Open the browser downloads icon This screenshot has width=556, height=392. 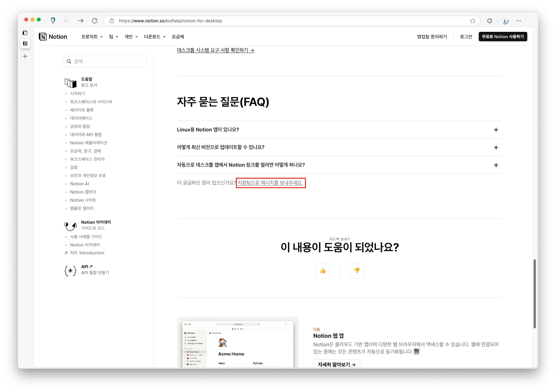(506, 21)
